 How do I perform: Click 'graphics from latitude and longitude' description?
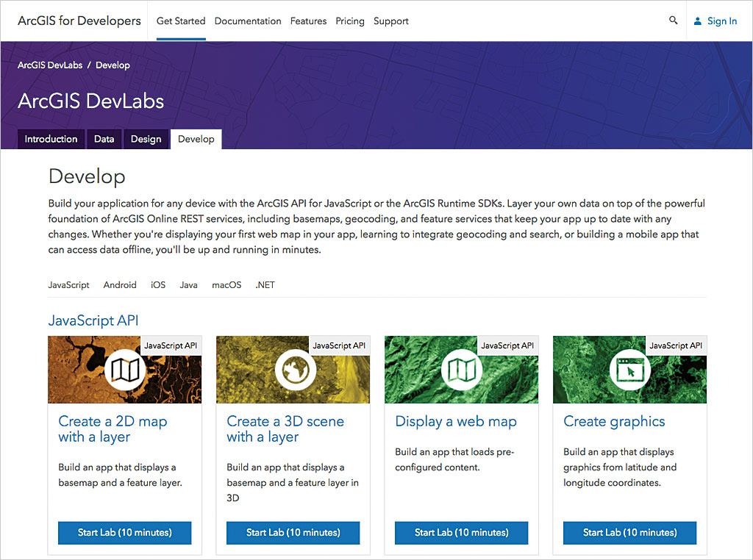click(620, 467)
